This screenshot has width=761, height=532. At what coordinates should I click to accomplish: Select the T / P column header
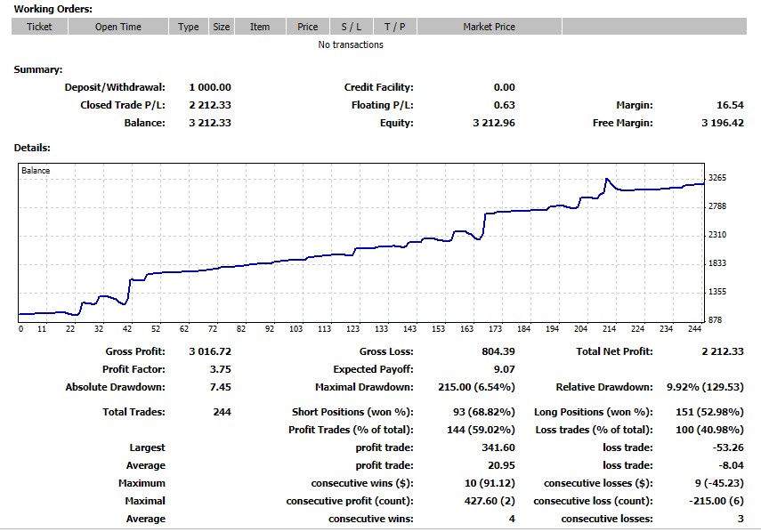point(394,27)
